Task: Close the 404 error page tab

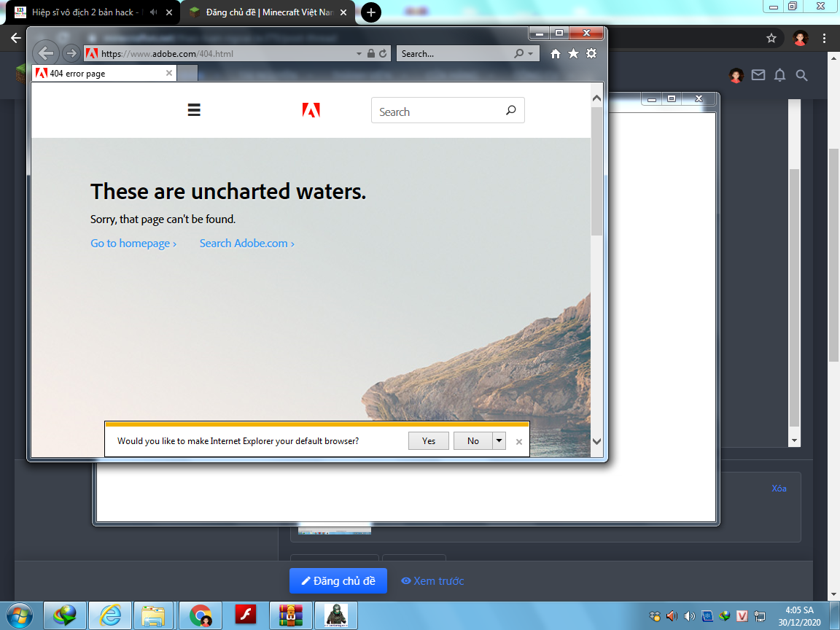Action: click(168, 73)
